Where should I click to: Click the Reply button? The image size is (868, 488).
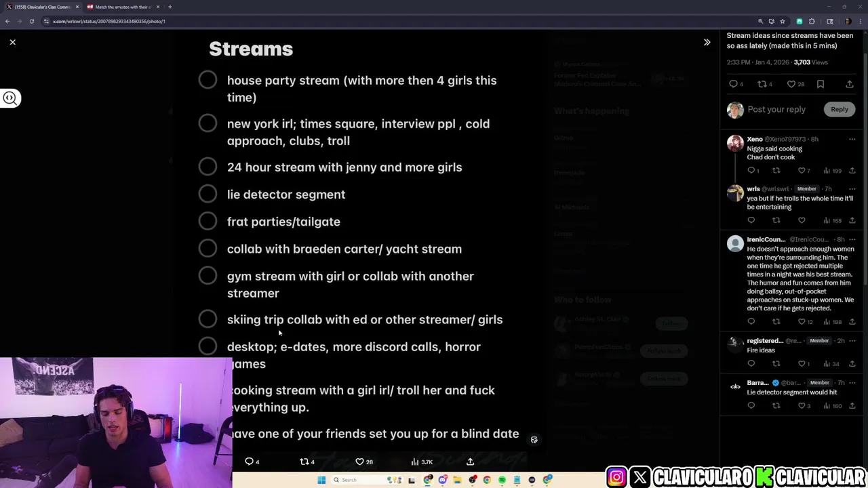coord(840,109)
